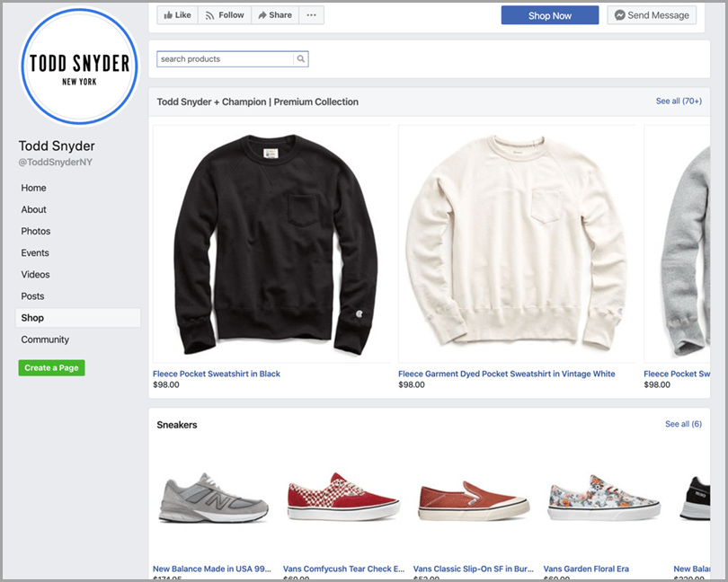
Task: Click the Todd Snyder + Champion collection title
Action: (258, 102)
